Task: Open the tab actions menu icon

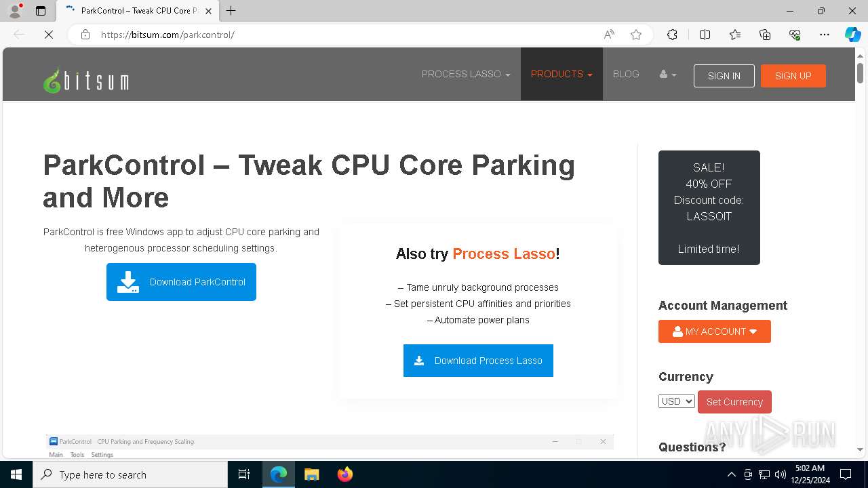Action: 41,11
